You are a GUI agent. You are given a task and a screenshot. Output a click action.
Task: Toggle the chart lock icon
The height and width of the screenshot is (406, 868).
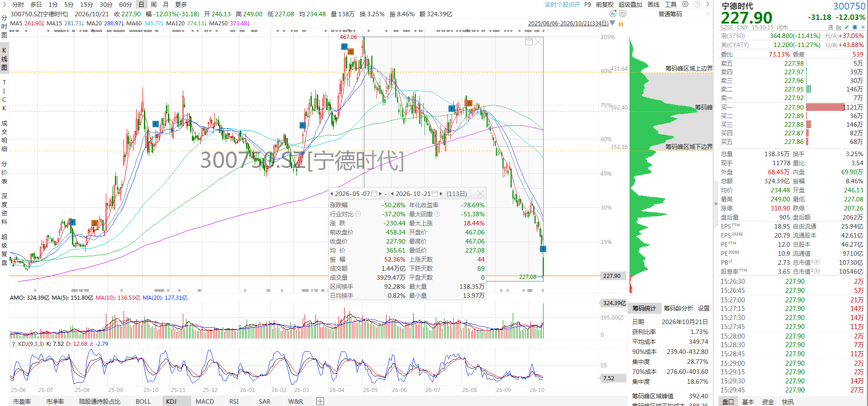[621, 23]
